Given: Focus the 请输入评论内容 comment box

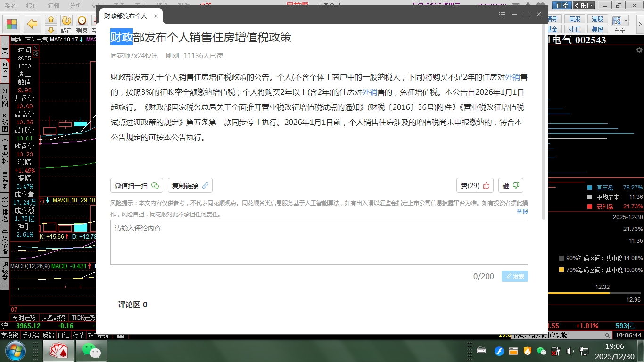Looking at the screenshot, I should pyautogui.click(x=319, y=242).
